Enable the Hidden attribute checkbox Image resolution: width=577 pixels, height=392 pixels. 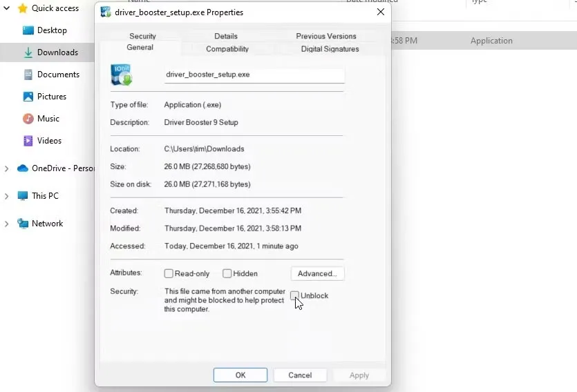click(x=227, y=273)
